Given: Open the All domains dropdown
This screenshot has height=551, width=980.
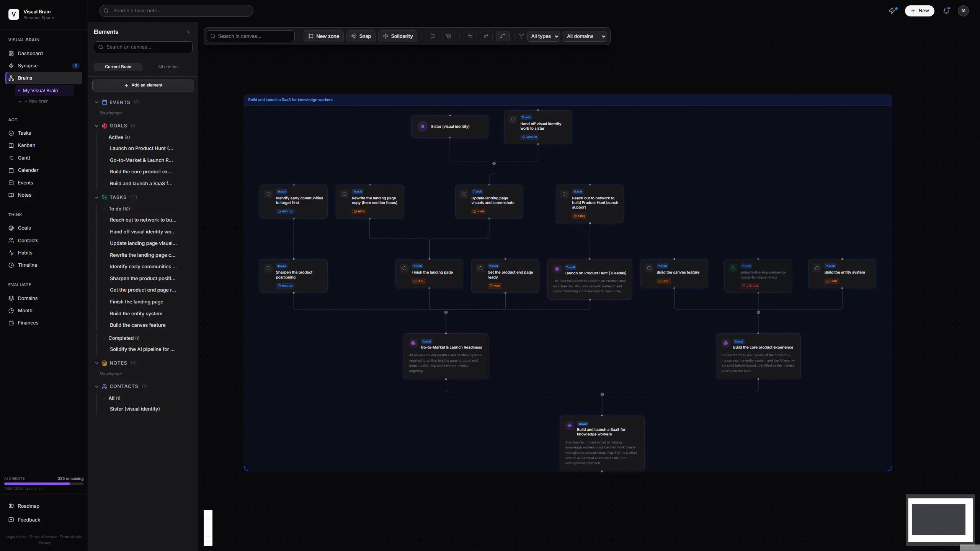Looking at the screenshot, I should (585, 36).
